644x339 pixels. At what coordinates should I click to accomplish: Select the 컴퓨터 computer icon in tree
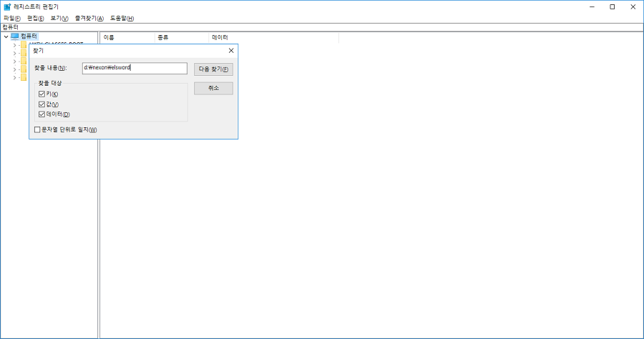pyautogui.click(x=15, y=36)
